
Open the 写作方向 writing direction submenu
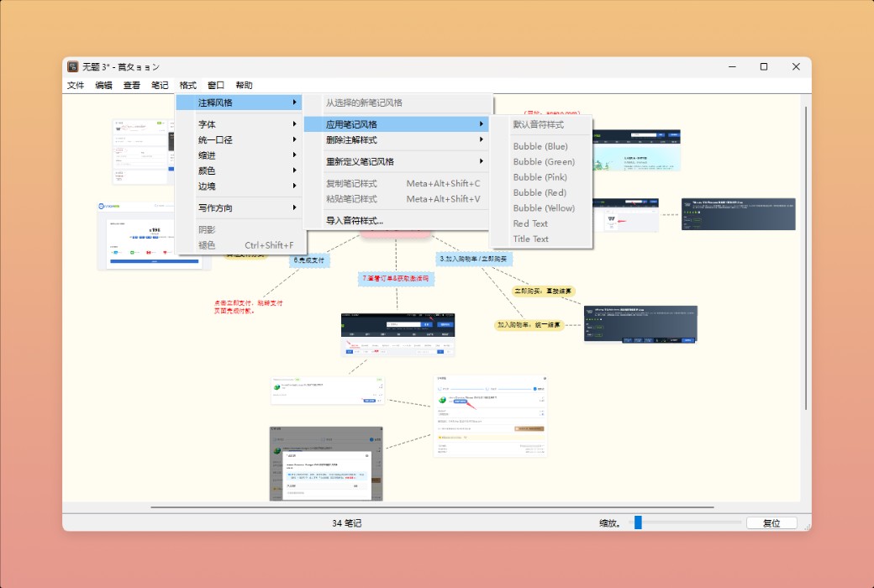pyautogui.click(x=212, y=207)
